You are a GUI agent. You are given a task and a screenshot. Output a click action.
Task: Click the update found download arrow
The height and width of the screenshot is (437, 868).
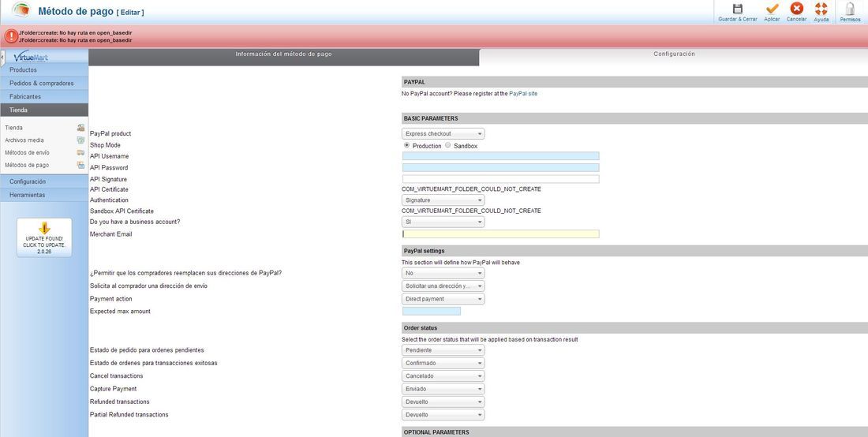pos(44,227)
